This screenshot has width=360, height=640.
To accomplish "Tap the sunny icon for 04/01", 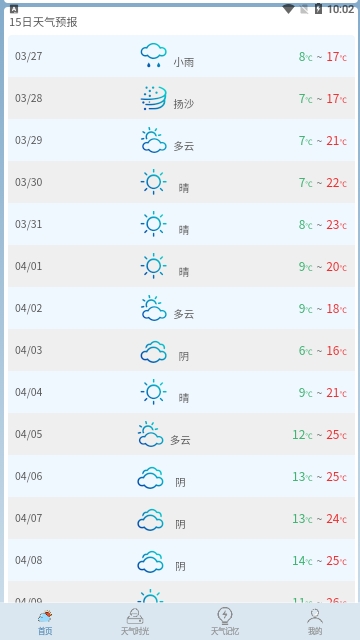I will point(153,266).
